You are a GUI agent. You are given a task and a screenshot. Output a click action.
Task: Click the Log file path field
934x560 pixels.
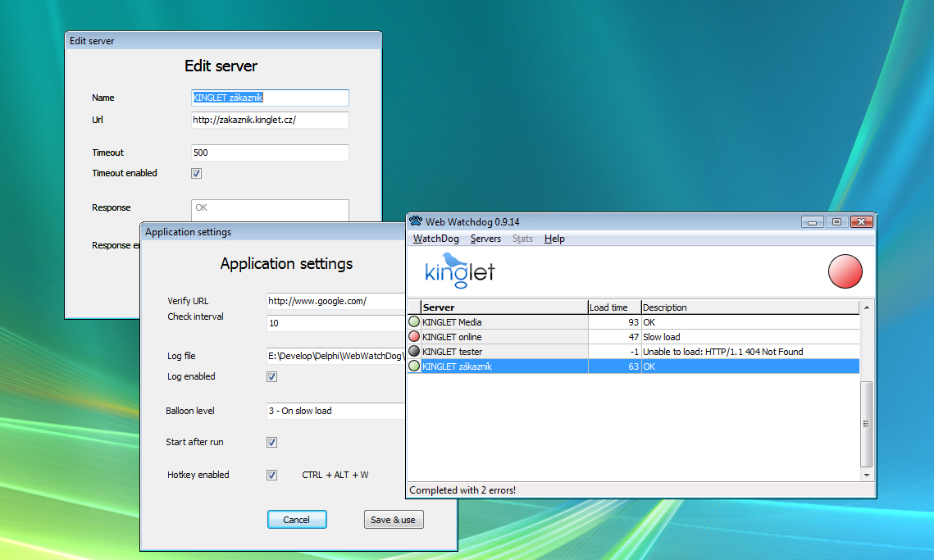(335, 356)
